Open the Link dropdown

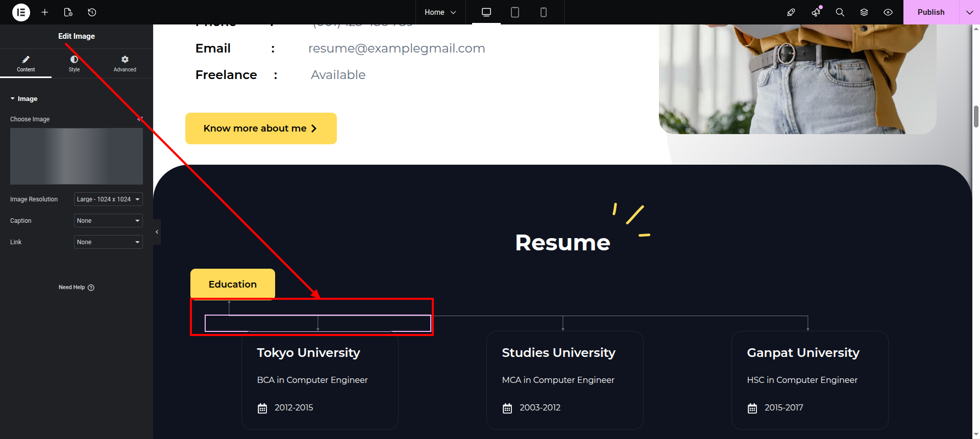coord(108,242)
